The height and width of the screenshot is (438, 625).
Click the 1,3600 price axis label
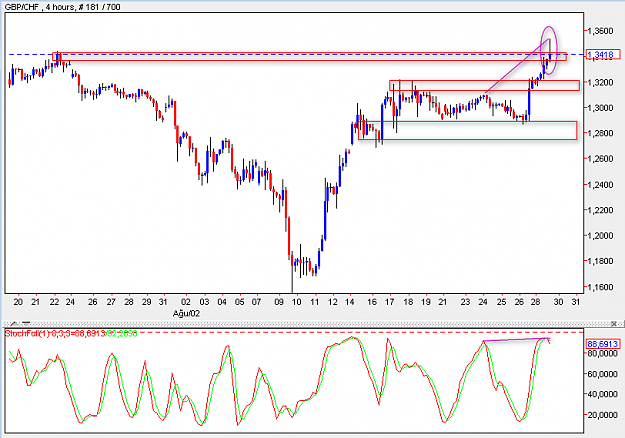tap(601, 31)
